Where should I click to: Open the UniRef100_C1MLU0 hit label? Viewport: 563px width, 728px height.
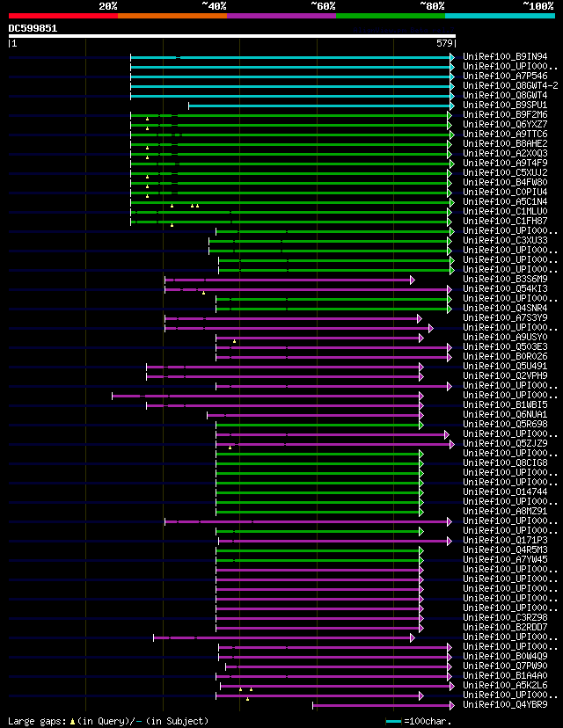[505, 212]
